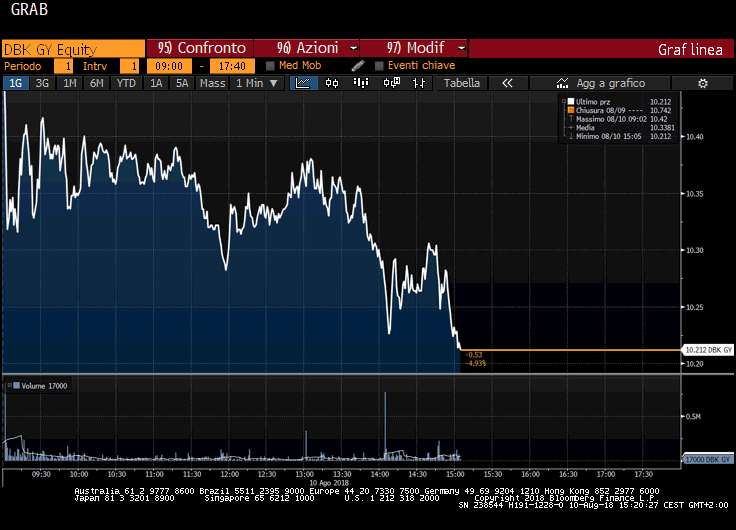736x530 pixels.
Task: Toggle Med Mob checkbox
Action: tap(270, 66)
